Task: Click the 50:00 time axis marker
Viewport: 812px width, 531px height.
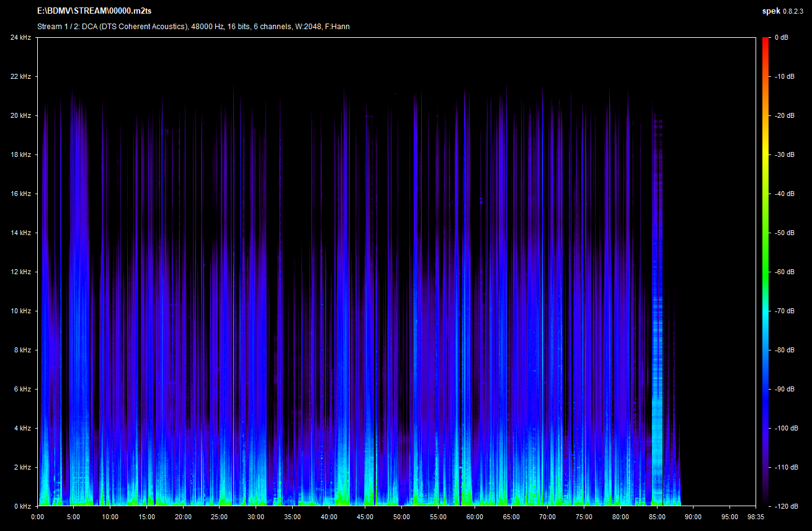Action: [402, 516]
